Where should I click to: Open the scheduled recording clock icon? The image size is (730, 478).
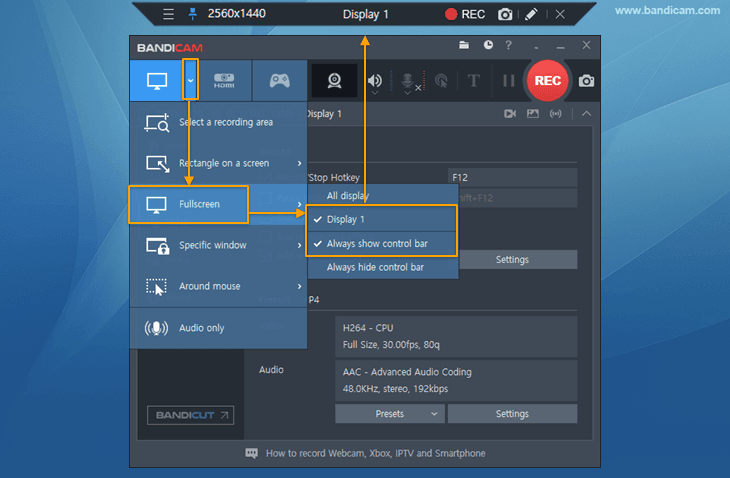[x=488, y=45]
